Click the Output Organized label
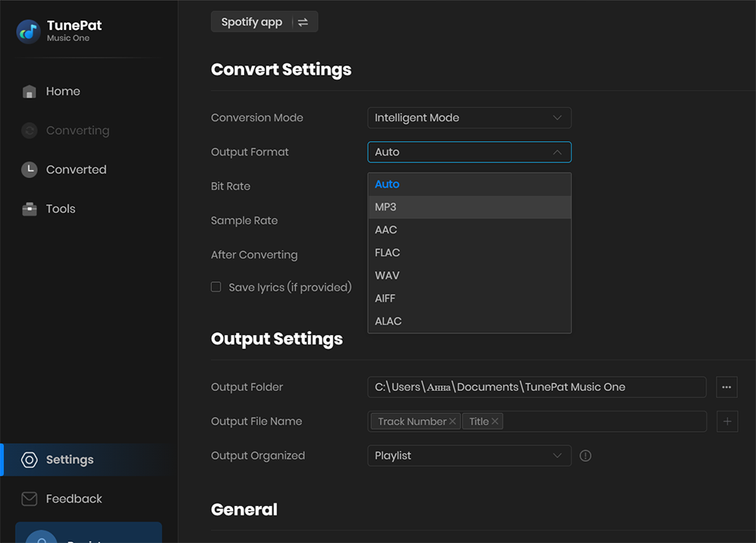 [258, 456]
